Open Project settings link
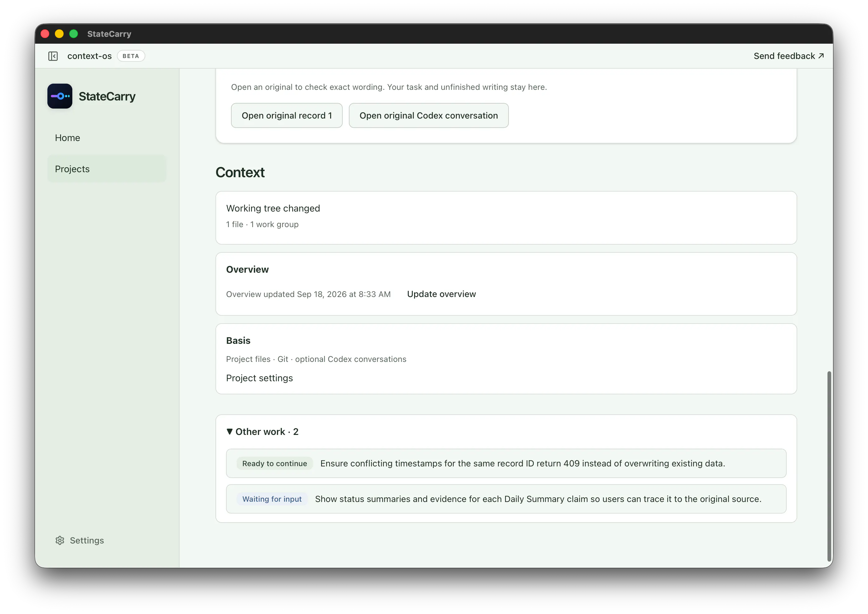The height and width of the screenshot is (614, 868). click(259, 378)
